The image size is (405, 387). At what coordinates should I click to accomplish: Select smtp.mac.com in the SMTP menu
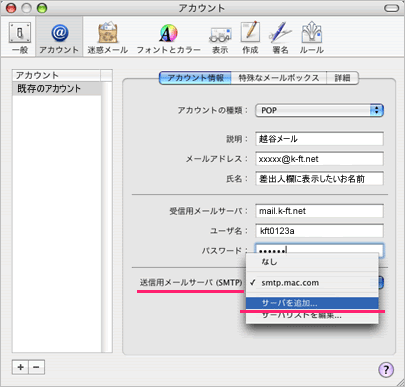pyautogui.click(x=312, y=283)
